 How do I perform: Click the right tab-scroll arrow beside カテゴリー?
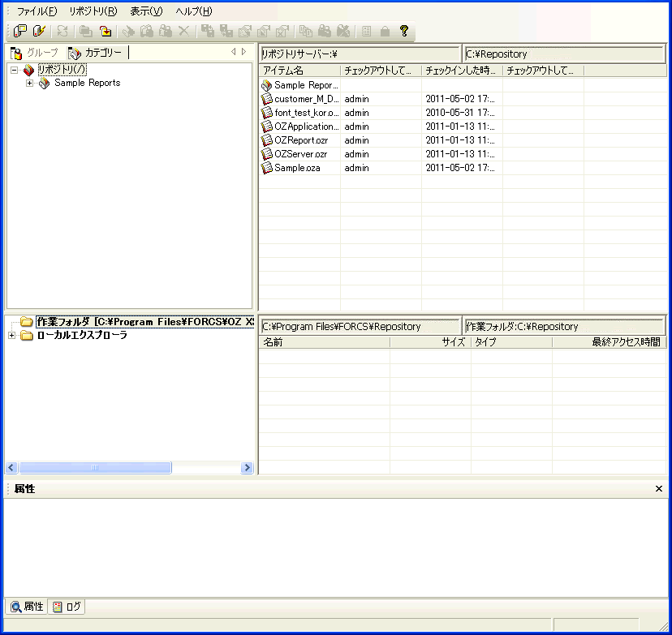tap(243, 52)
